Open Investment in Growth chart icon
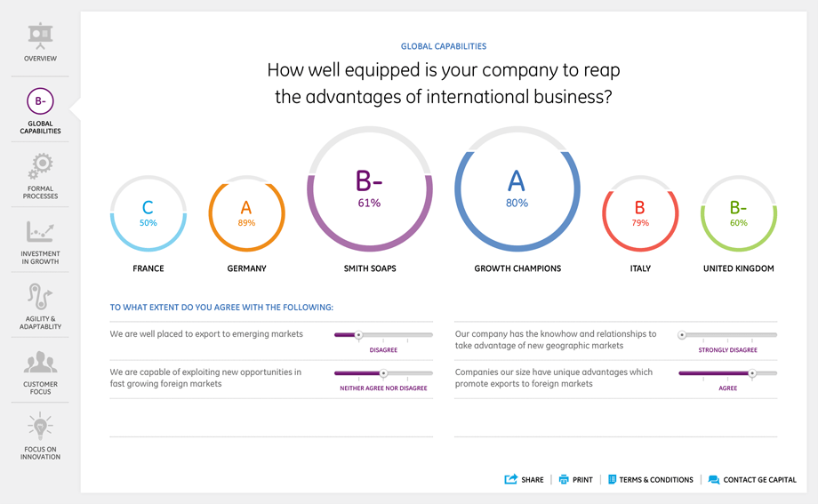The width and height of the screenshot is (818, 504). (x=40, y=232)
